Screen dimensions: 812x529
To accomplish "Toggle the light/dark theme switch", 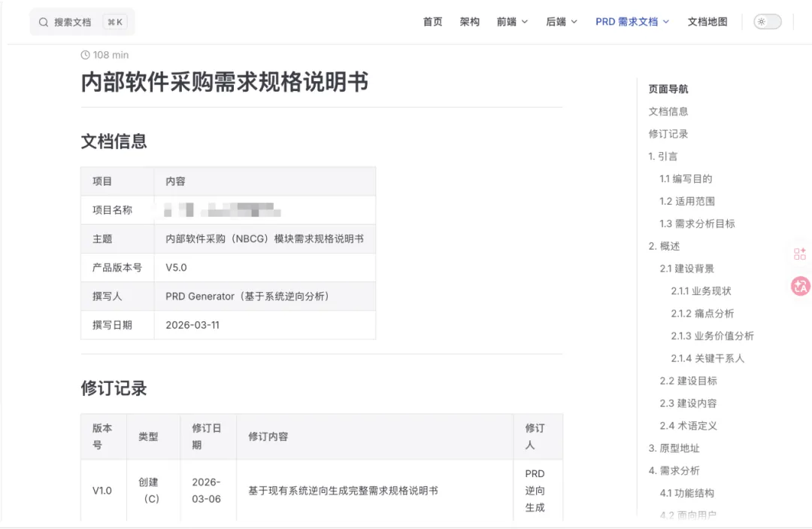I will tap(767, 22).
